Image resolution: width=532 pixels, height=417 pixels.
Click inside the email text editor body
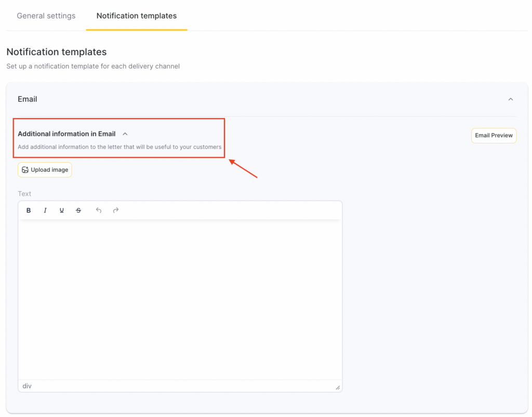(180, 299)
